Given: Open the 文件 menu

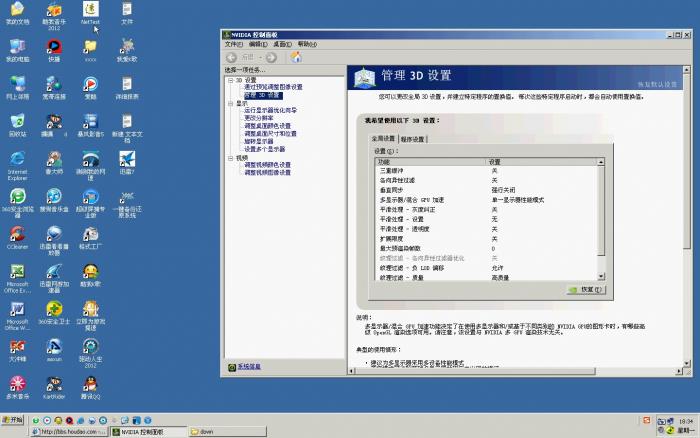Looking at the screenshot, I should (233, 44).
